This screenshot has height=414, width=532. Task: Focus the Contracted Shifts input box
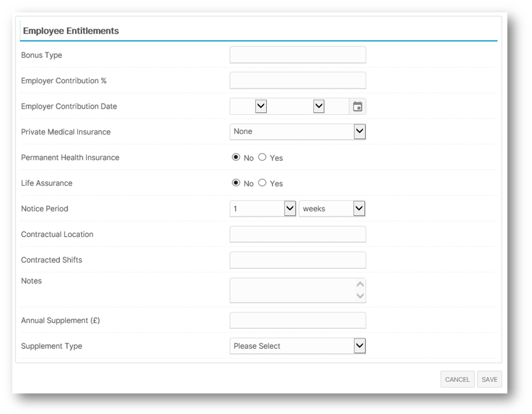pos(297,260)
